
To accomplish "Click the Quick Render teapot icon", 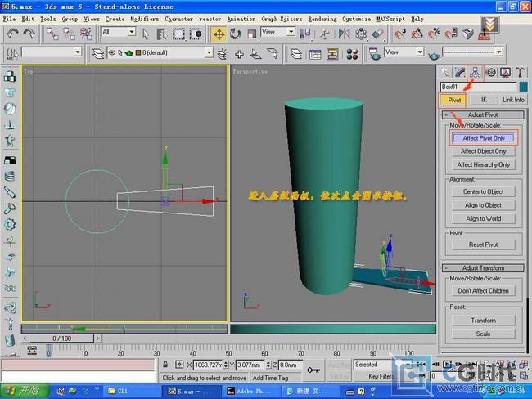I will tap(434, 56).
